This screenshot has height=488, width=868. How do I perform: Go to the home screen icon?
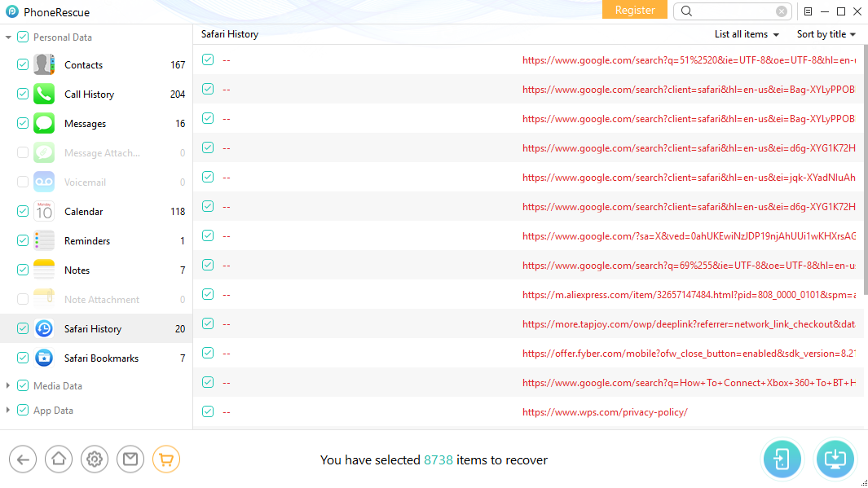pyautogui.click(x=59, y=459)
